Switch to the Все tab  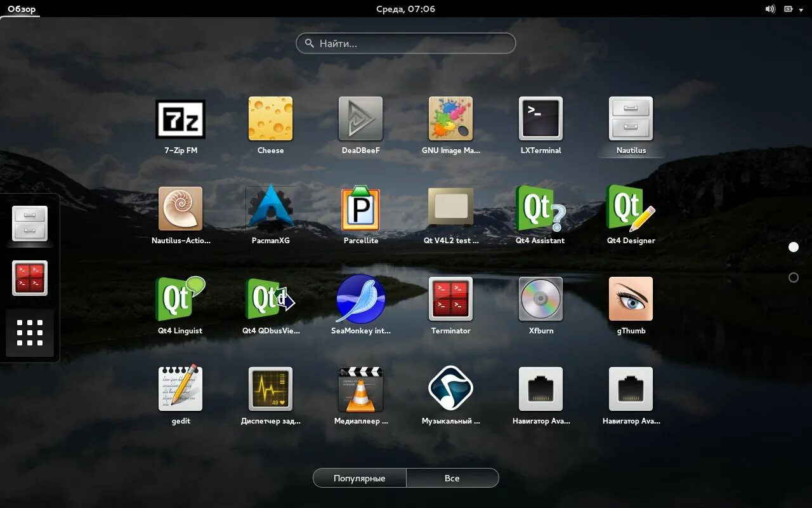(x=452, y=478)
